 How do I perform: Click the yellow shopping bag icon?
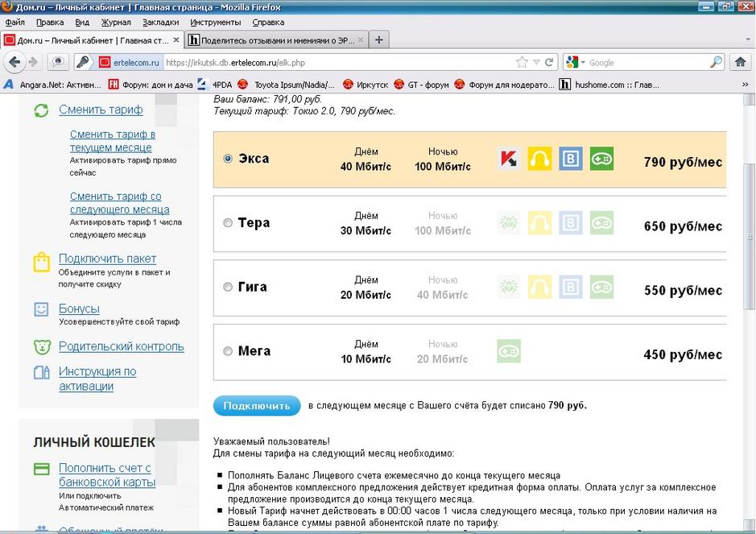(42, 262)
